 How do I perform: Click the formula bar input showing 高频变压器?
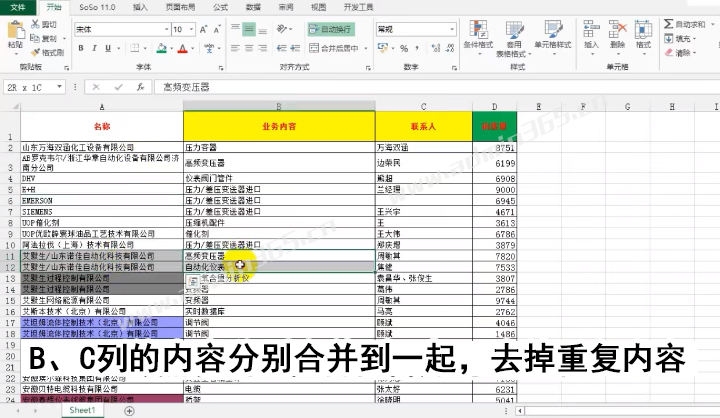coord(436,87)
